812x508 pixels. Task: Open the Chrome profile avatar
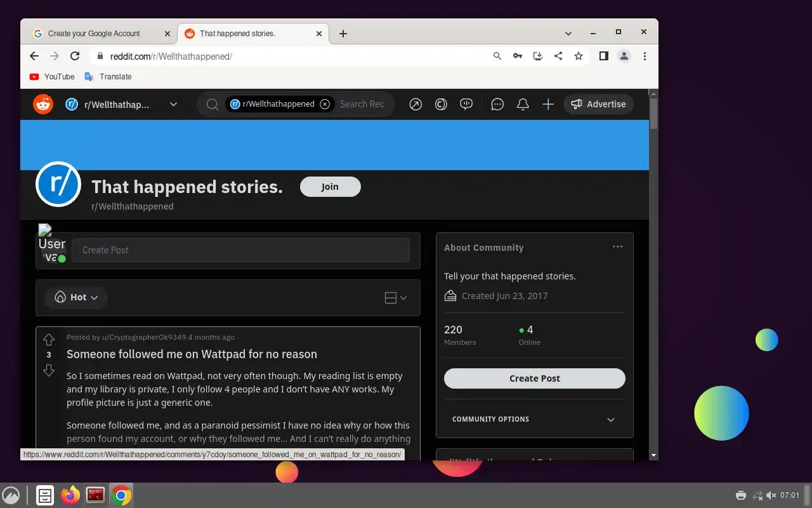point(624,56)
